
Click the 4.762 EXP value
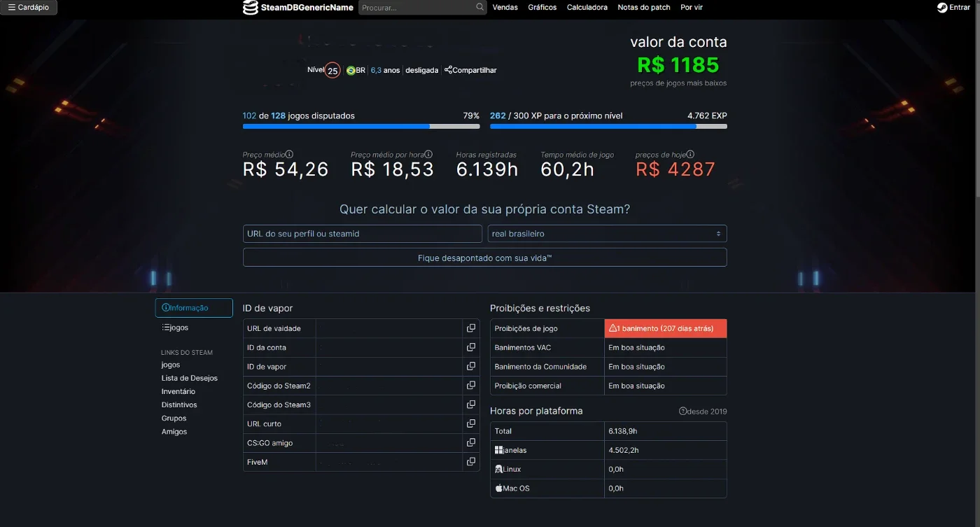(x=707, y=115)
